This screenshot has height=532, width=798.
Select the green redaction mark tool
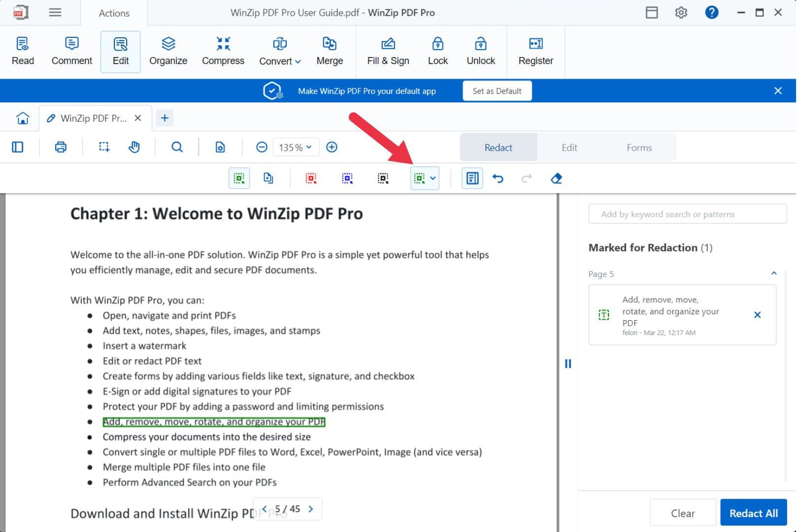tap(419, 178)
